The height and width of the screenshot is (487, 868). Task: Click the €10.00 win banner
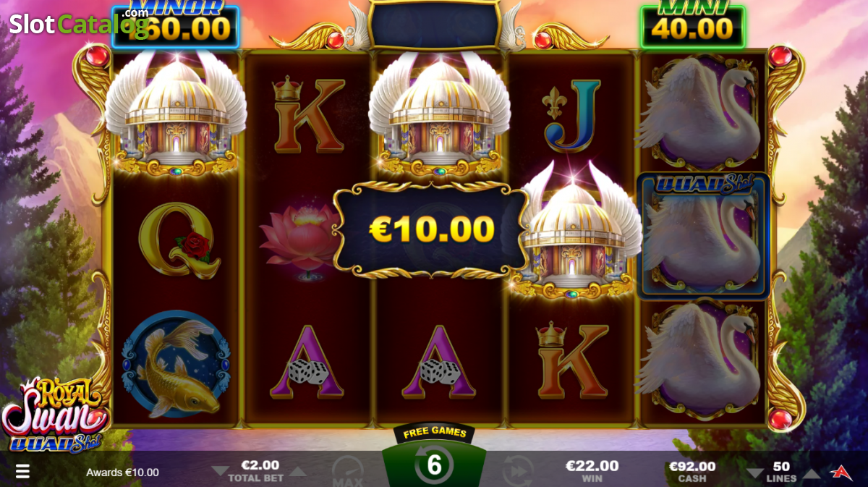[432, 229]
